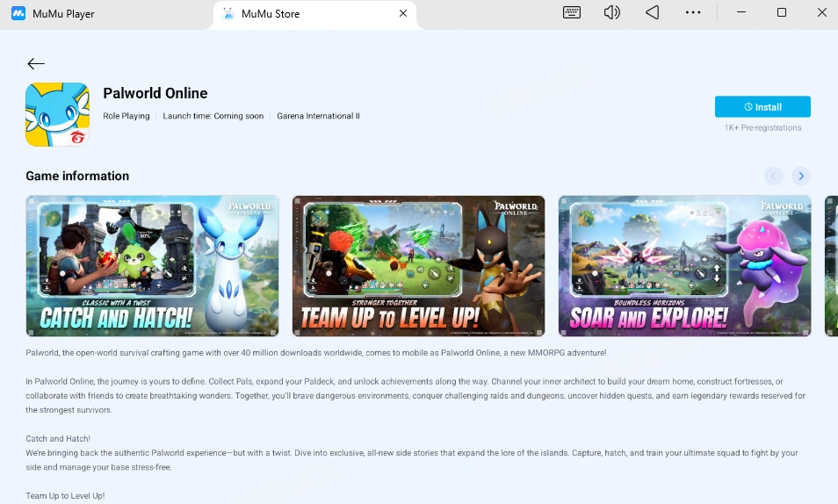This screenshot has height=504, width=838.
Task: Click the triangular back icon in title bar
Action: [x=652, y=12]
